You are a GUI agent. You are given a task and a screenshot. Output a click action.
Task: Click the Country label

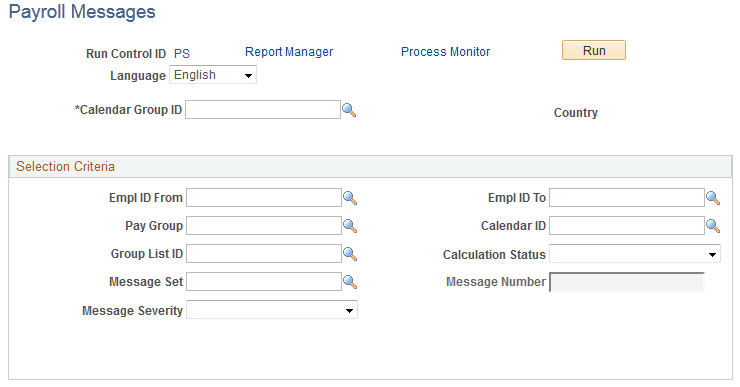[576, 113]
